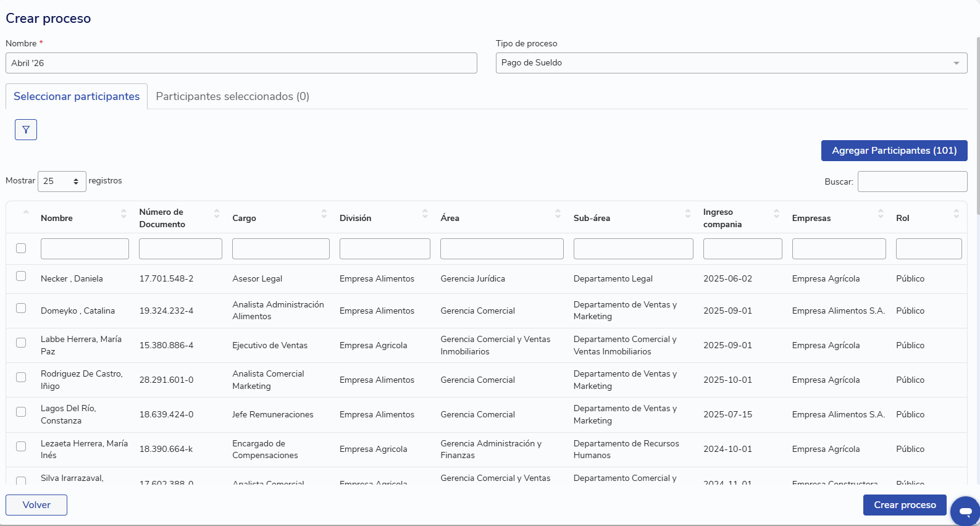Open the Tipo de proceso dropdown
The image size is (980, 526).
pos(731,63)
